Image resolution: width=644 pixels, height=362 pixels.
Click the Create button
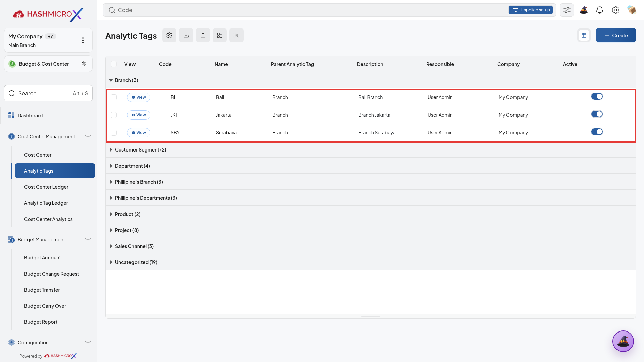616,35
